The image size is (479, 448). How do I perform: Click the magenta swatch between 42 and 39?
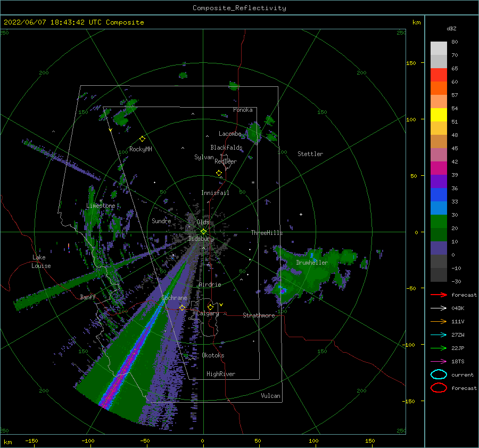(439, 168)
